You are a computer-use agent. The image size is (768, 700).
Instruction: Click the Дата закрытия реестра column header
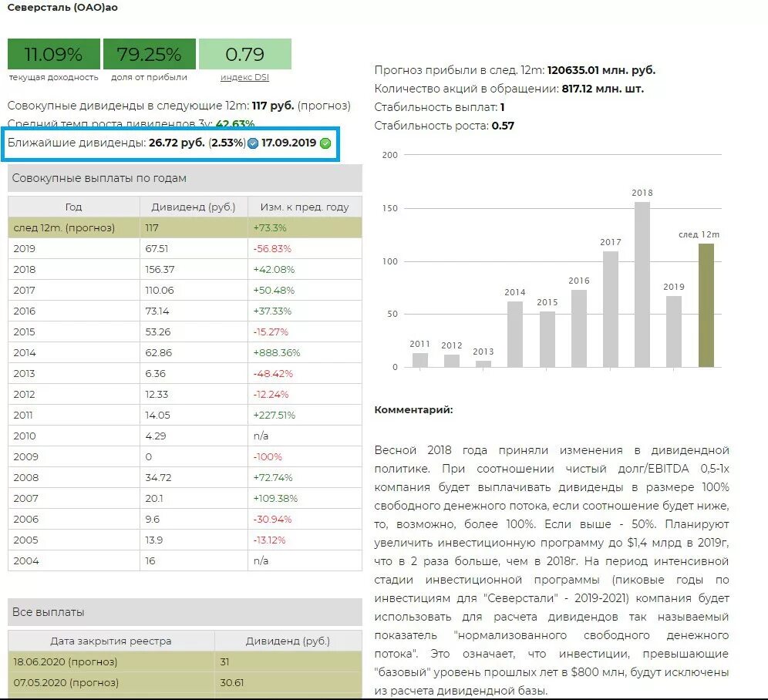111,641
